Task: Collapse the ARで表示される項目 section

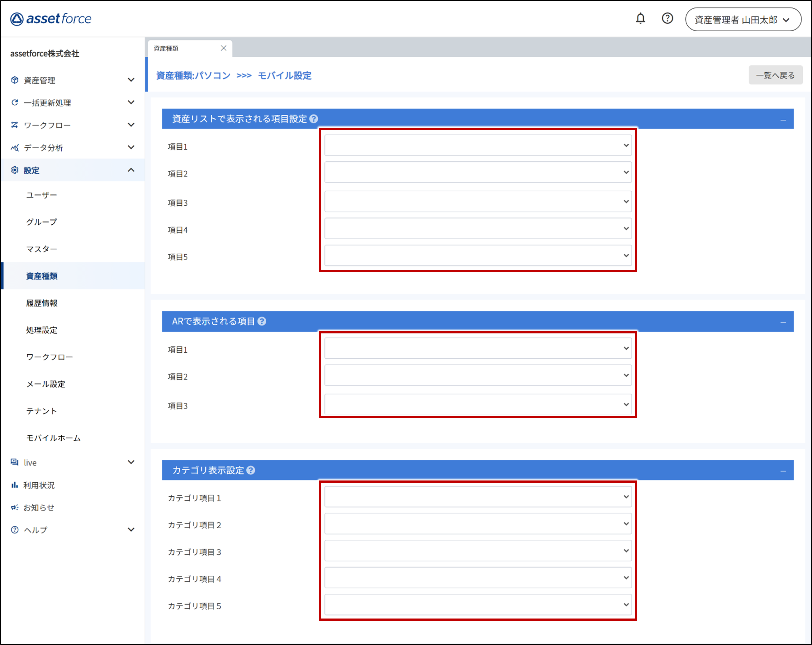Action: pos(783,322)
